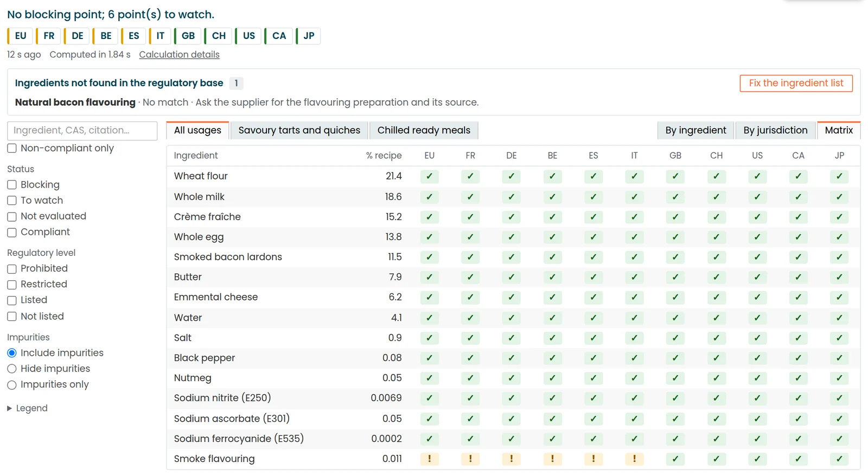Click the CA checkmark for Butter row

tap(798, 277)
